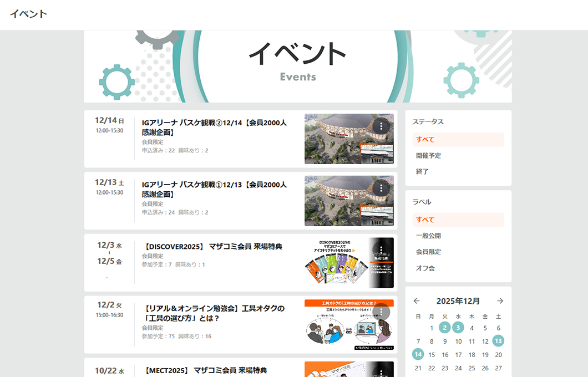Go to next month in calendar
The height and width of the screenshot is (377, 588).
500,301
